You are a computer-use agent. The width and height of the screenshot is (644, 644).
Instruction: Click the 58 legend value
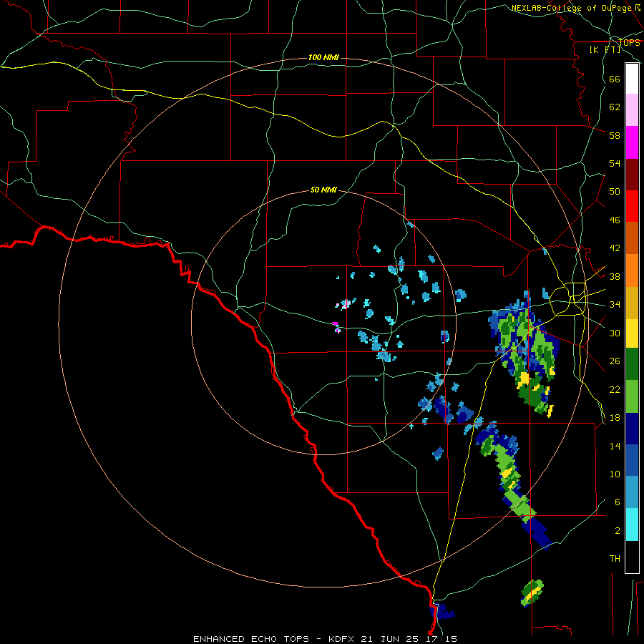pyautogui.click(x=615, y=135)
